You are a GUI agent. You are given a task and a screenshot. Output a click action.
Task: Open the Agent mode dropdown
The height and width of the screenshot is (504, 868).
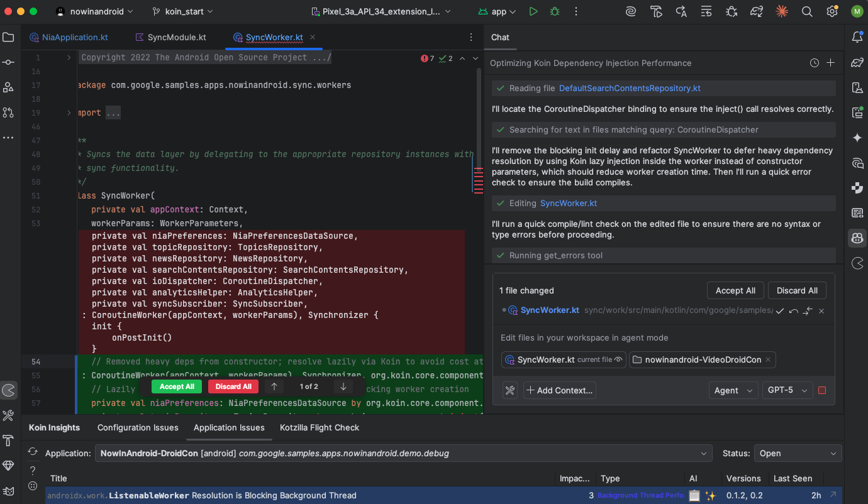point(733,390)
